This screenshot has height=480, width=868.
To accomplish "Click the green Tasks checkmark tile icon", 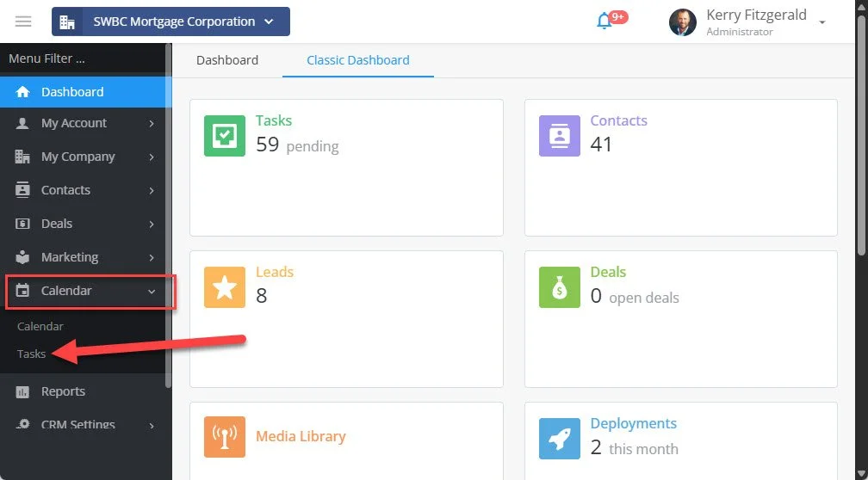I will pos(225,136).
